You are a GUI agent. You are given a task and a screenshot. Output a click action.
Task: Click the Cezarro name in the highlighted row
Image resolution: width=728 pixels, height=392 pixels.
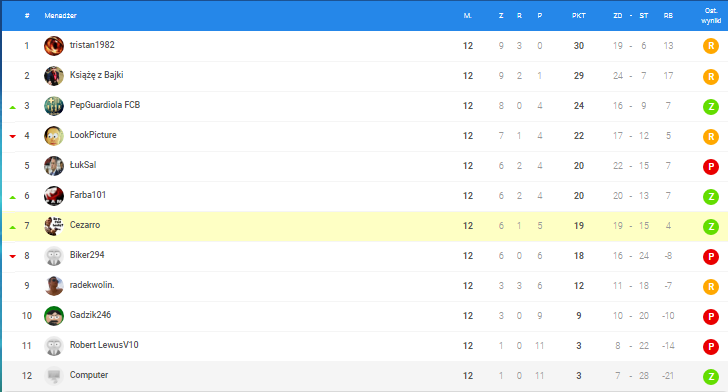85,225
